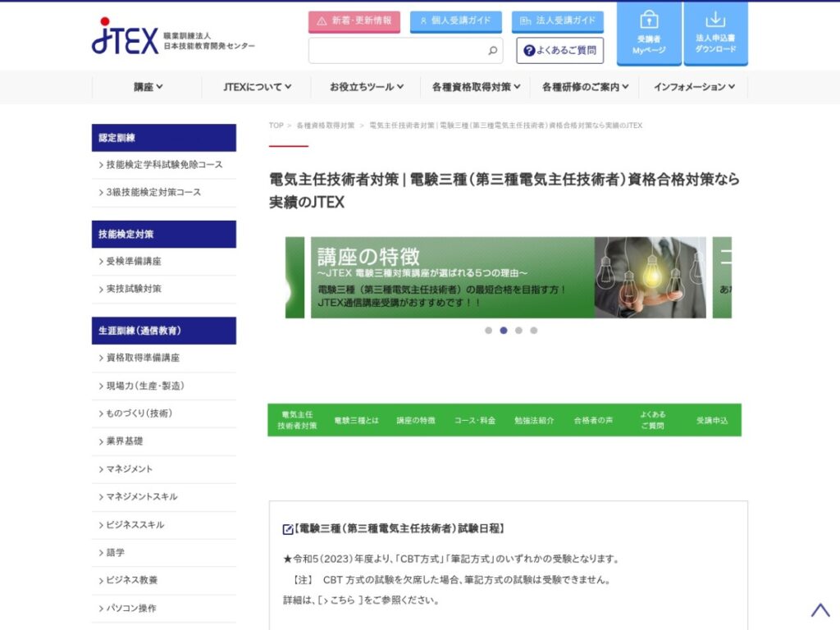This screenshot has width=840, height=630.
Task: Go to 勉強法紹介 green tab
Action: pos(534,420)
